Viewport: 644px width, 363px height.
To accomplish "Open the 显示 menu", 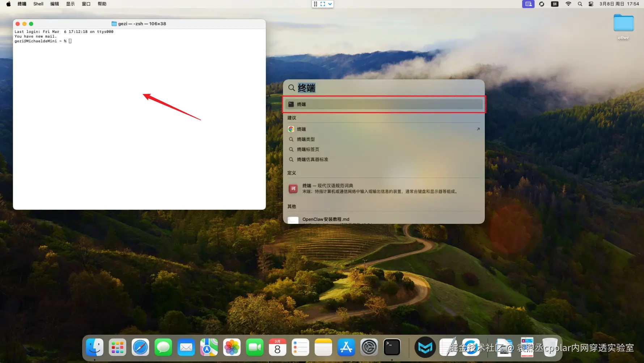I will [x=70, y=4].
